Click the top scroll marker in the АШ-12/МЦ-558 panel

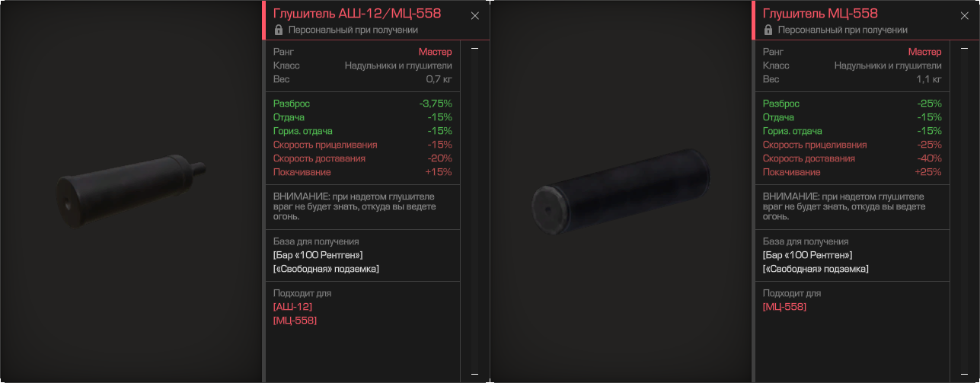(475, 49)
